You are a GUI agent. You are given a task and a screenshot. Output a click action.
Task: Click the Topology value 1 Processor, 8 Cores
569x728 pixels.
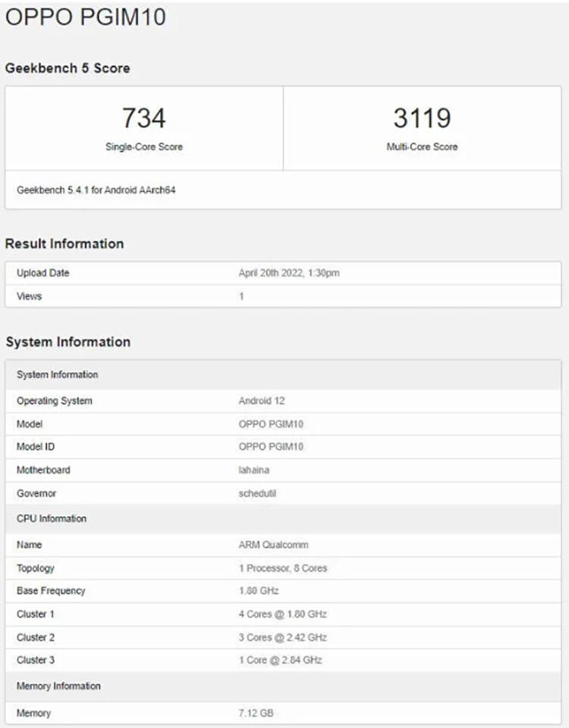(283, 568)
